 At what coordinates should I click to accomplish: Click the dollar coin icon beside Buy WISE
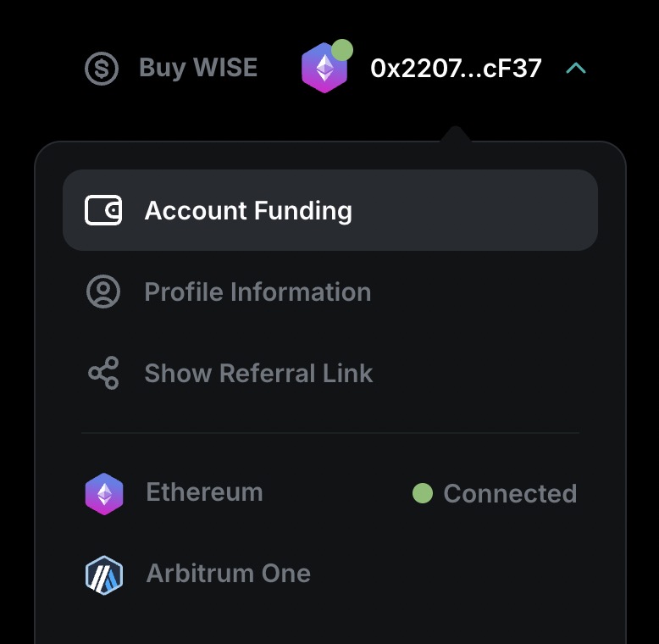[102, 68]
